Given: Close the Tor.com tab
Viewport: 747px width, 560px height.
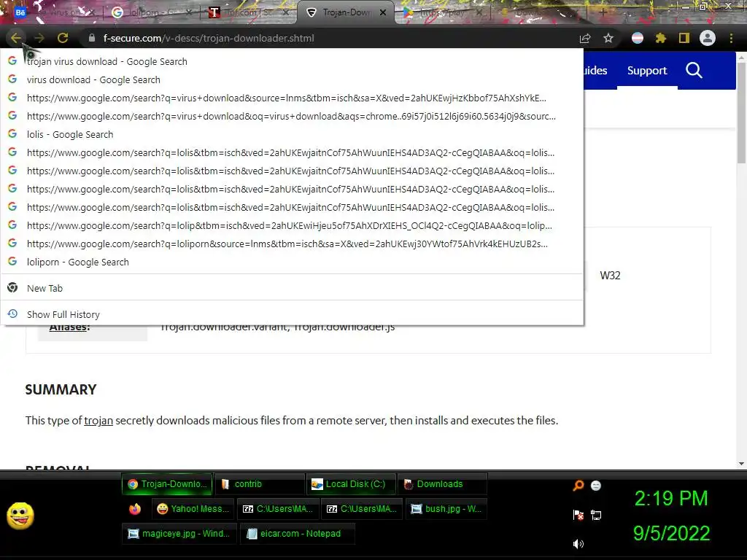Looking at the screenshot, I should click(x=286, y=12).
